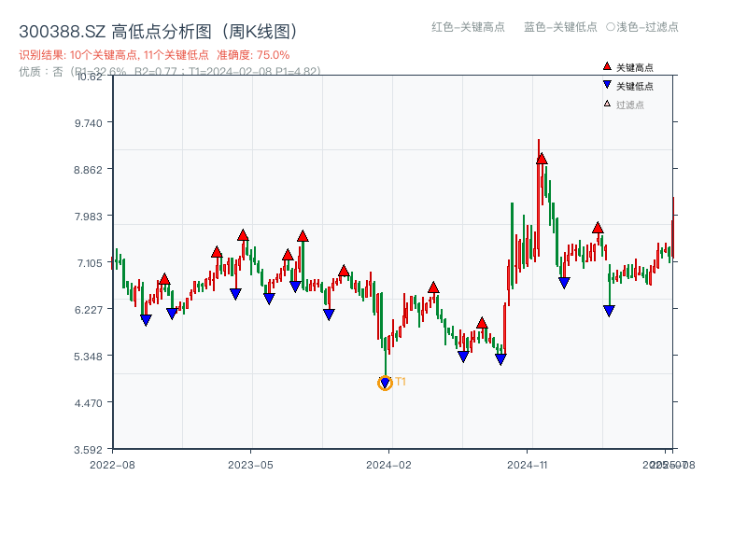Screen dimensions: 747x560
Task: Click the highest red key-high marker near 9.0
Action: (x=542, y=159)
